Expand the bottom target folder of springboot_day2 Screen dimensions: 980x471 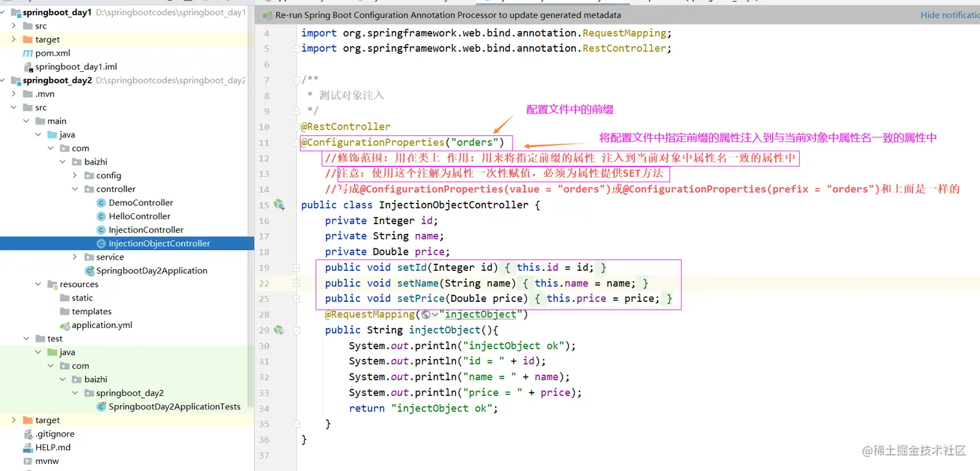coord(14,420)
